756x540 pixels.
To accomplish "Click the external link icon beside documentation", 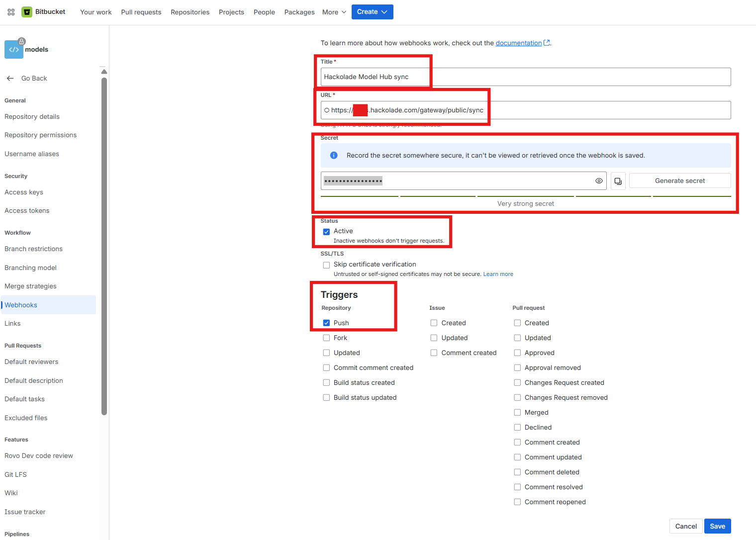I will [547, 42].
